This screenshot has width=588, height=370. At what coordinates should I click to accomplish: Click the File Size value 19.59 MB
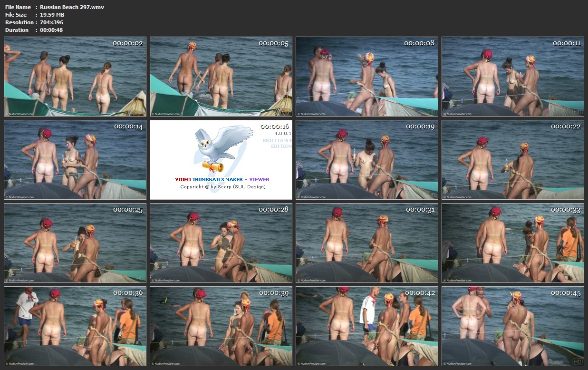52,15
